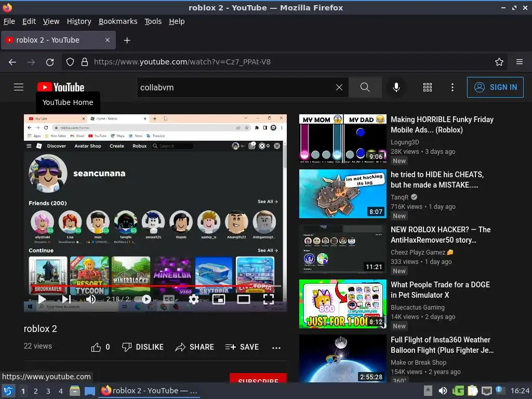Open NEW ROBLOX HACKER video thumbnail
The image size is (532, 399).
pos(343,249)
